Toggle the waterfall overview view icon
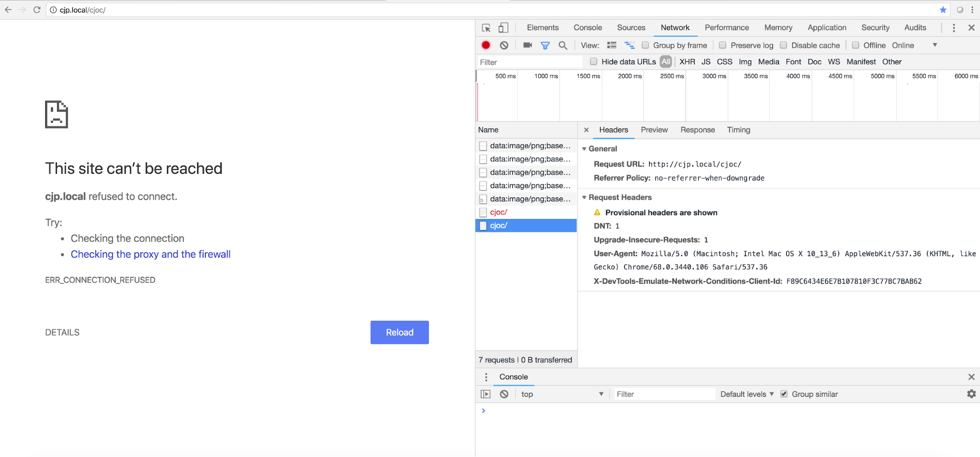Image resolution: width=980 pixels, height=457 pixels. pos(629,45)
